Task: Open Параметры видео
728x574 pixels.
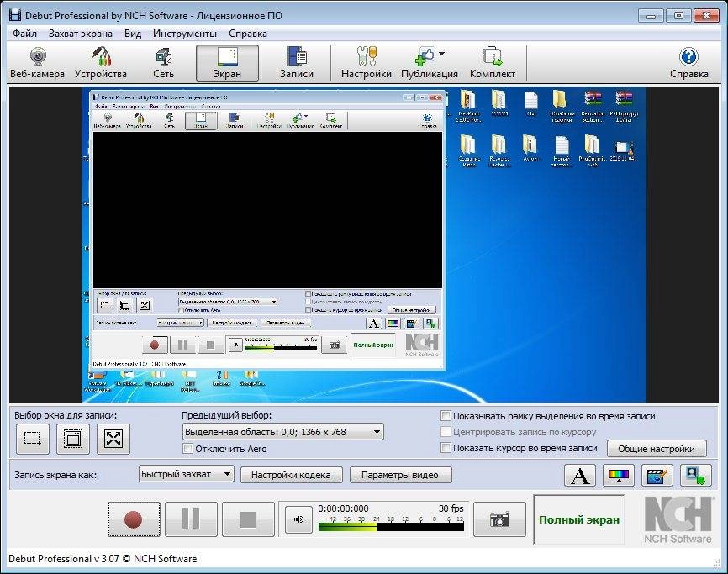Action: coord(400,475)
